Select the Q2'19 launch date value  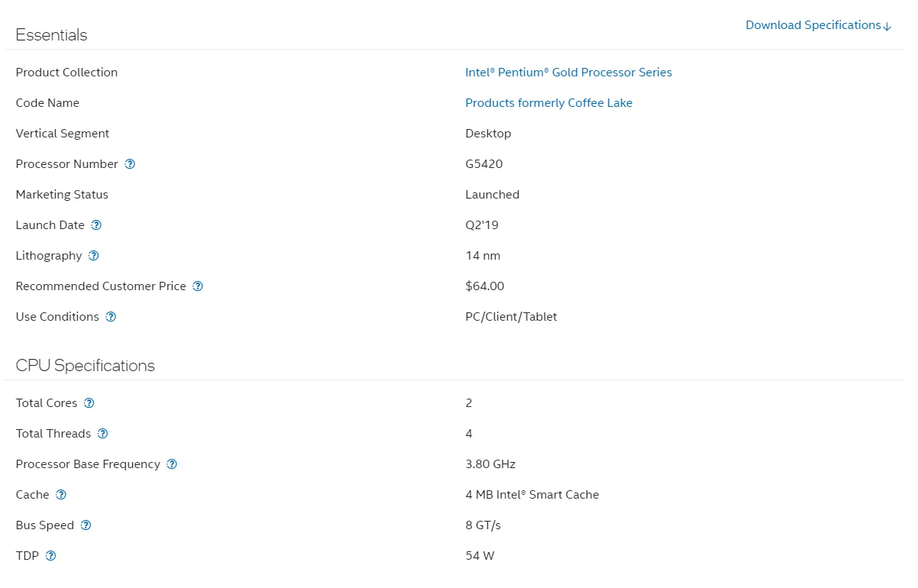point(482,225)
